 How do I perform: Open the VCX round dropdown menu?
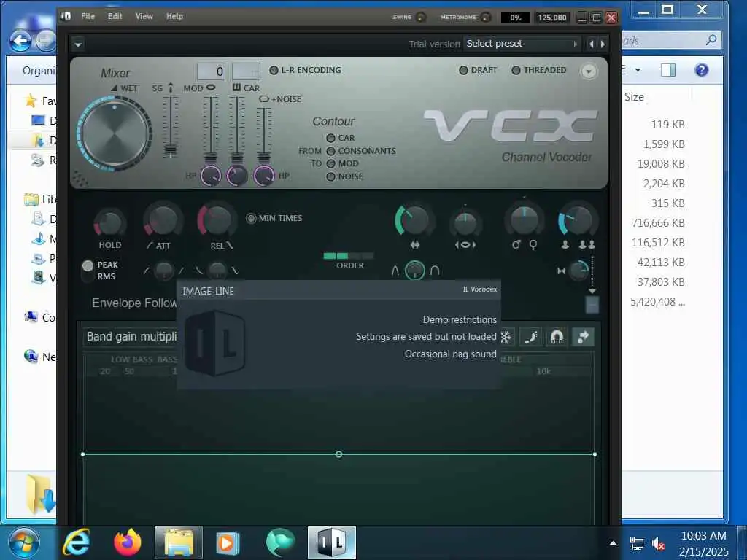tap(589, 71)
